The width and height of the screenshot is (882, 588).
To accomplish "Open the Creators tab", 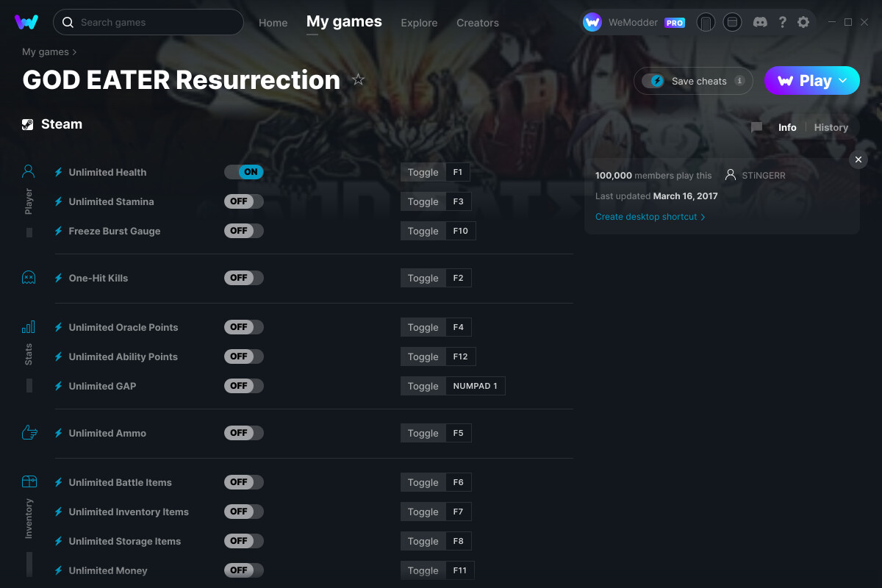I will [478, 23].
